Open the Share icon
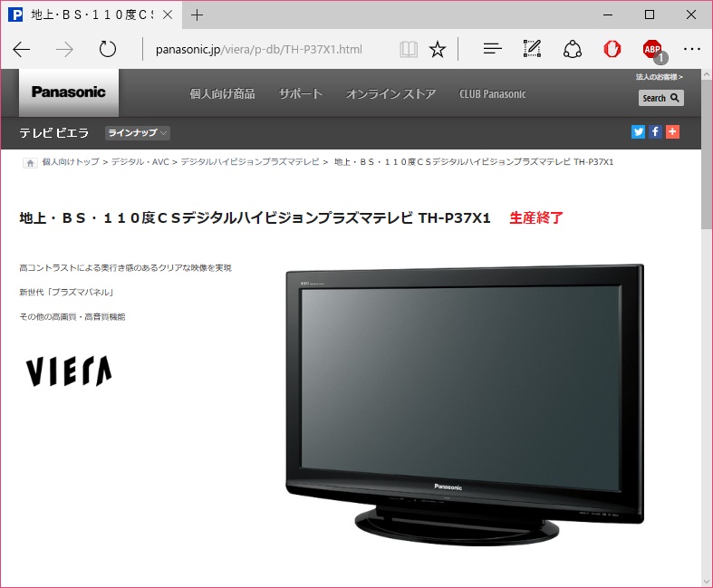Image resolution: width=713 pixels, height=588 pixels. (572, 49)
